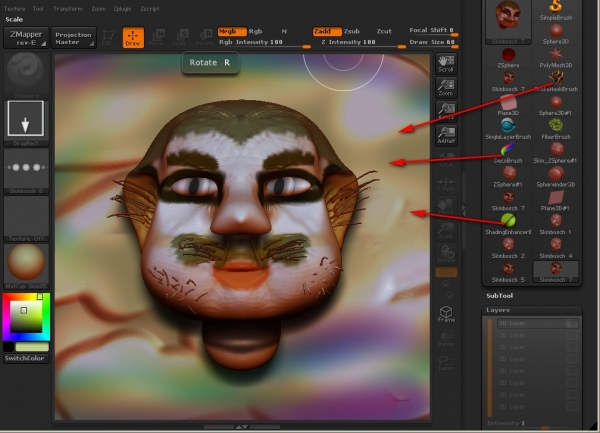600x433 pixels.
Task: Open the Texture menu
Action: point(14,8)
